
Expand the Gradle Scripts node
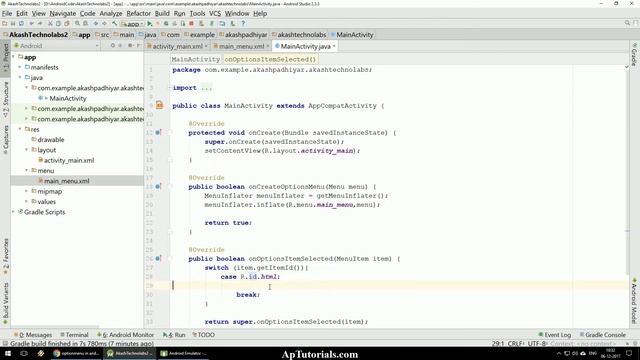coord(13,212)
